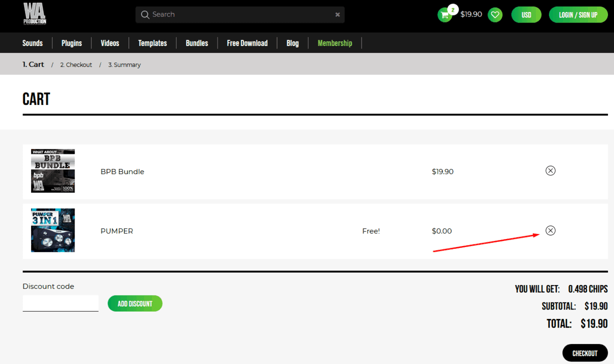Remove BPB Bundle from cart

(x=550, y=171)
